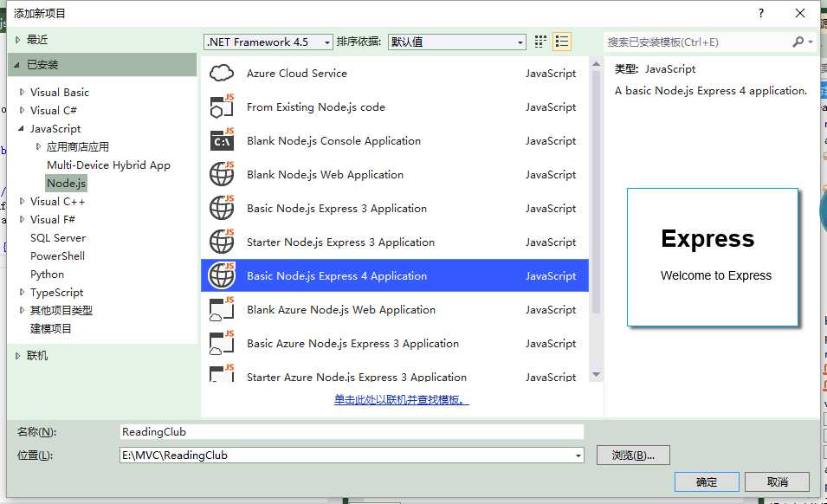Click the Starter Node.js Express 3 Application icon

point(222,242)
